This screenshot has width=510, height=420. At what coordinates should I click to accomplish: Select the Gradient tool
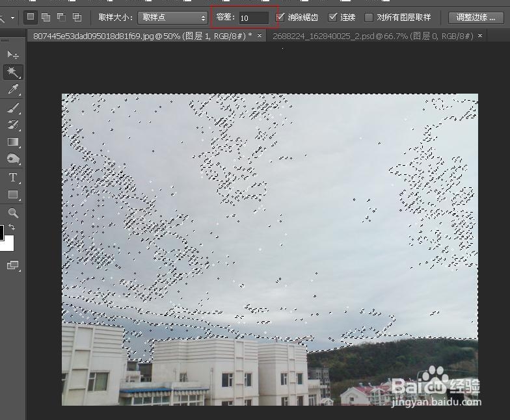13,142
